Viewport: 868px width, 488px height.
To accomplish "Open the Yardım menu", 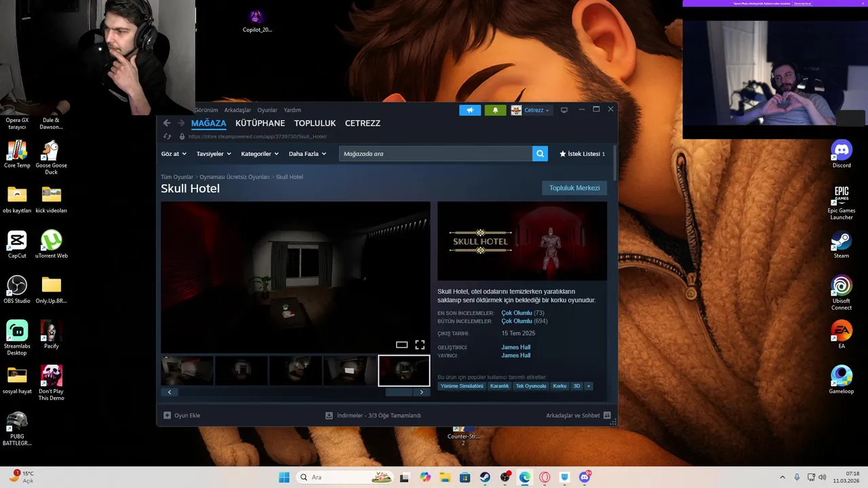I will (292, 110).
